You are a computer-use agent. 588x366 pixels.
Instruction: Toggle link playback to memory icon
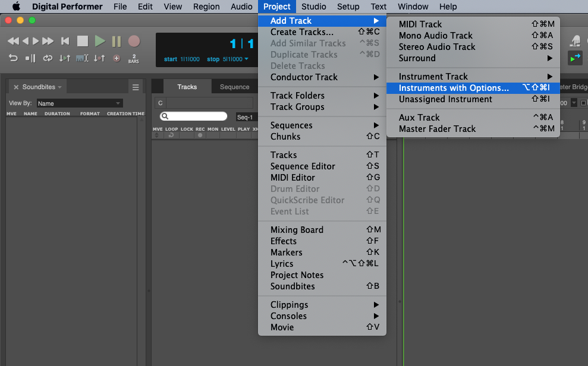(64, 58)
